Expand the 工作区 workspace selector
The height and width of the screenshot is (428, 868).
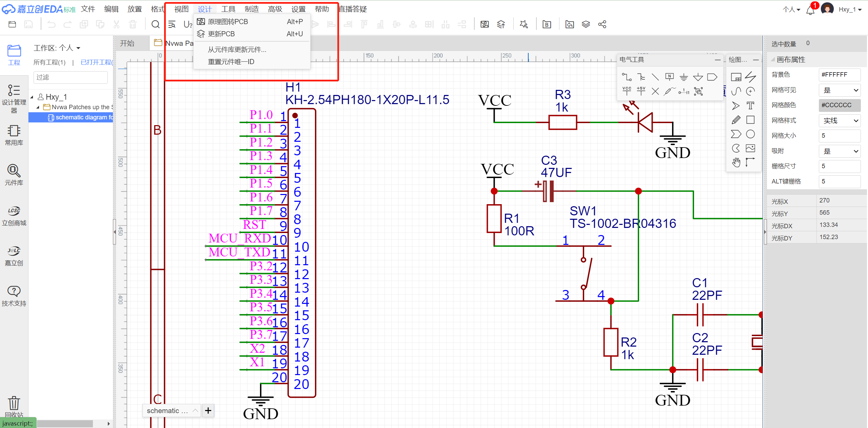point(78,48)
